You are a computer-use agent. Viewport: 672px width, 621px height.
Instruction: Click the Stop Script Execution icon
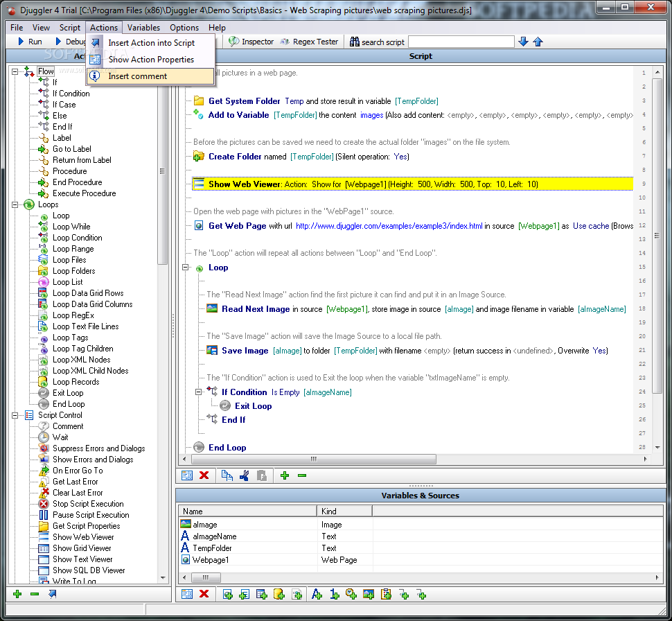[x=44, y=504]
